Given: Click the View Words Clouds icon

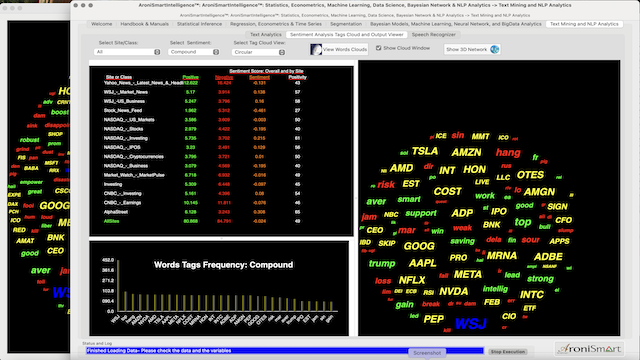Looking at the screenshot, I should [x=316, y=49].
